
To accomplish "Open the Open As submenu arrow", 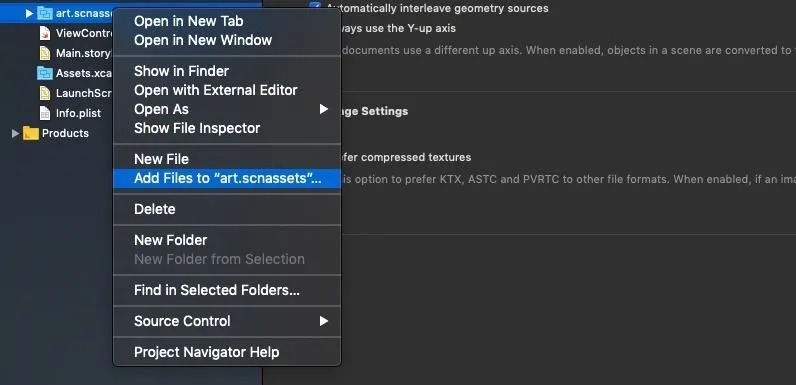I will (323, 109).
